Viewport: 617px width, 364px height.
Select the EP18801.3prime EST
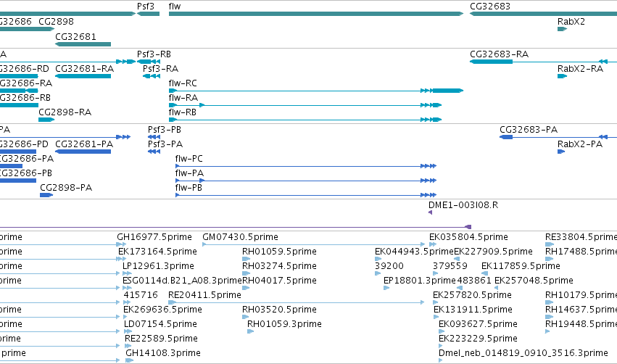420,281
